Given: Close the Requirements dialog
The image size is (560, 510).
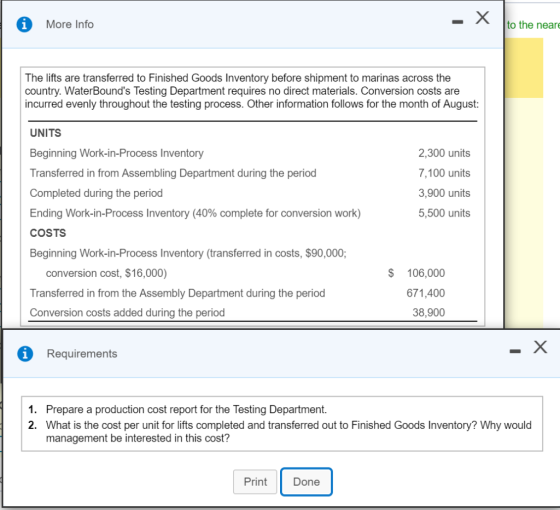Looking at the screenshot, I should [x=540, y=347].
